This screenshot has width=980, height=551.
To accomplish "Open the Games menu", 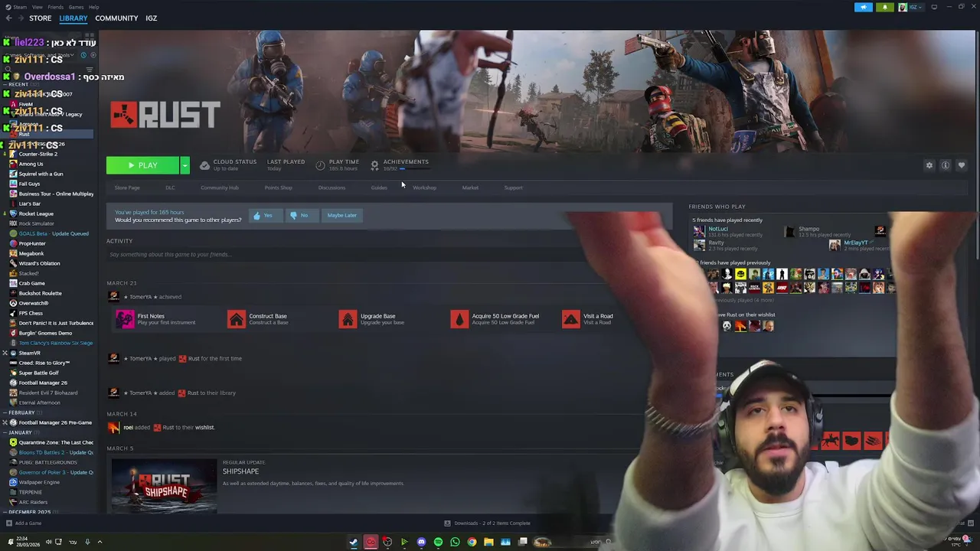I will coord(76,7).
